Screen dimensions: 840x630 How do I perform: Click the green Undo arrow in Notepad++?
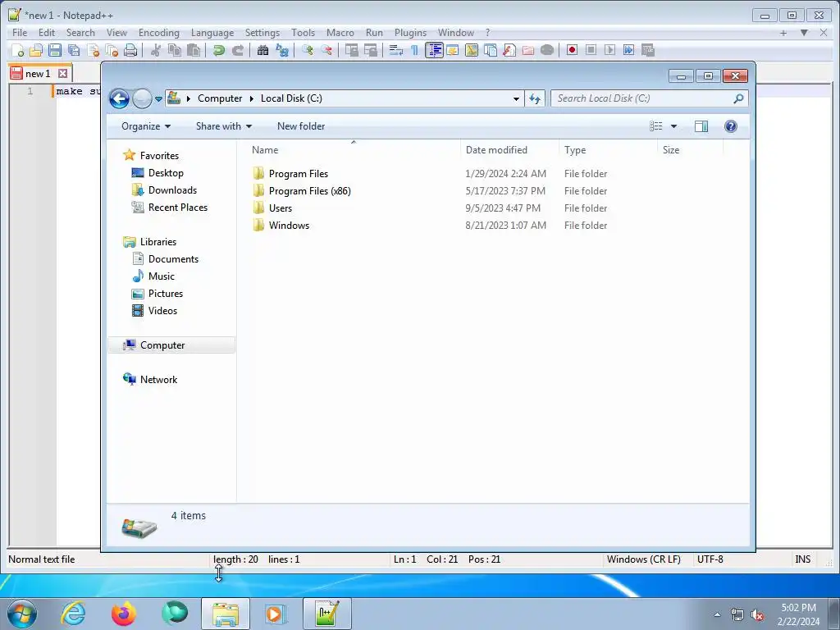pos(218,50)
